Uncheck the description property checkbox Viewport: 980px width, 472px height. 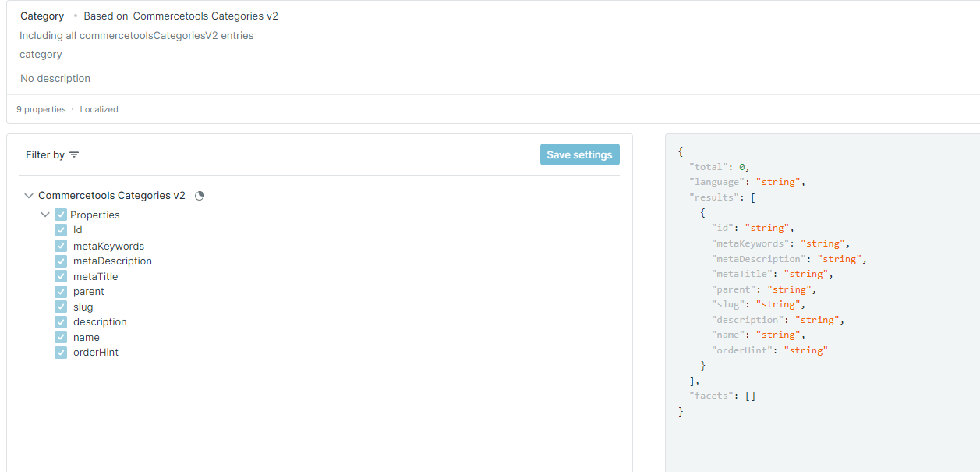(61, 321)
